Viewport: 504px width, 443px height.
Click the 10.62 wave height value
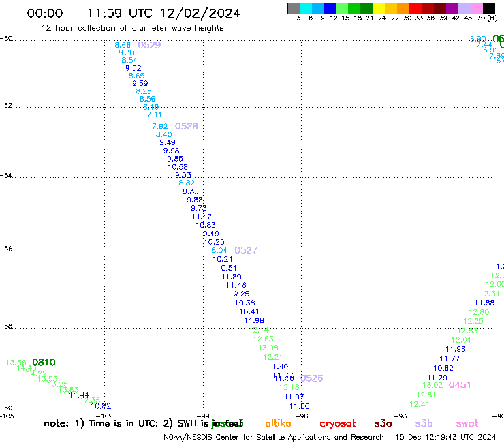coord(443,368)
